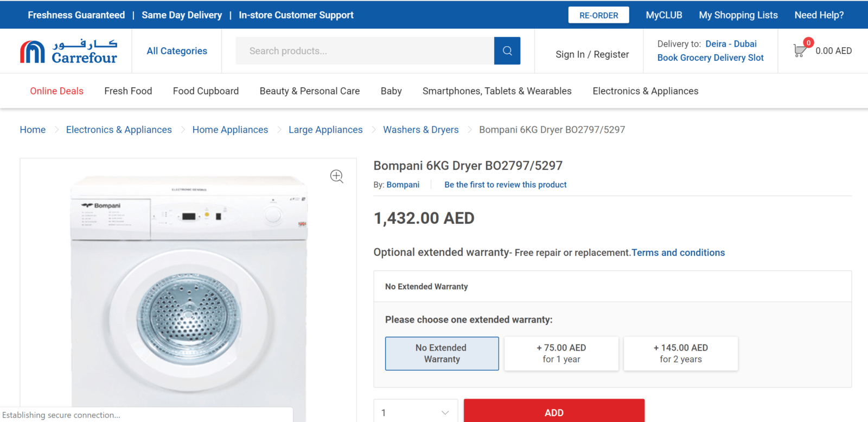The height and width of the screenshot is (422, 868).
Task: Click the image zoom magnifier icon
Action: (x=336, y=176)
